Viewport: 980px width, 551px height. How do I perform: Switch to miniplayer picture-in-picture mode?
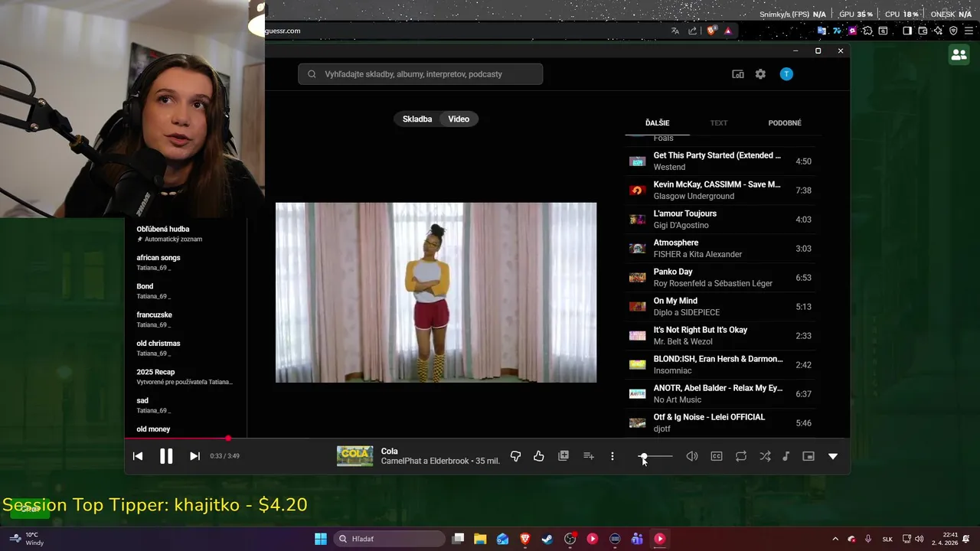[x=808, y=456]
